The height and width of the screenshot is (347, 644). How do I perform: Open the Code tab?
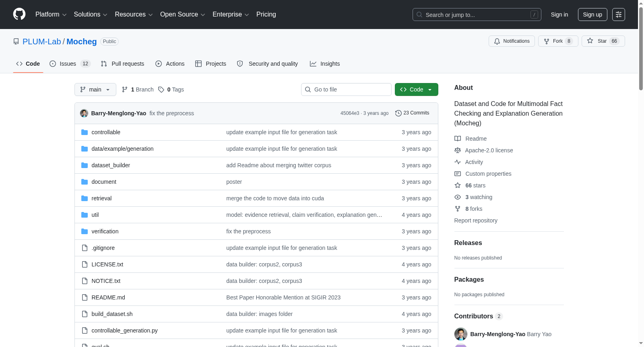(28, 64)
